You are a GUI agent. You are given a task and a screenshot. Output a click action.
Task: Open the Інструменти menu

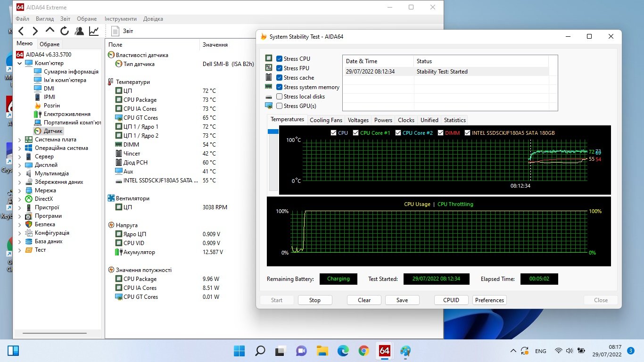click(x=121, y=19)
